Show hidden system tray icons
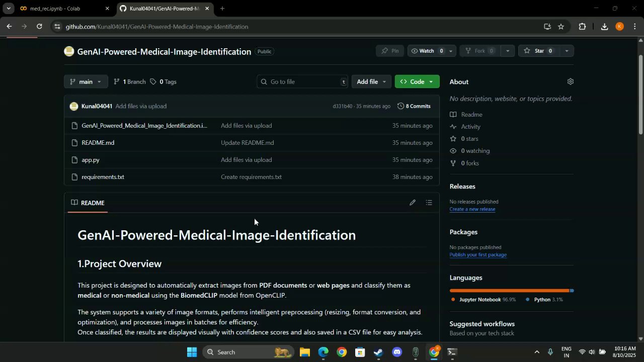 536,352
